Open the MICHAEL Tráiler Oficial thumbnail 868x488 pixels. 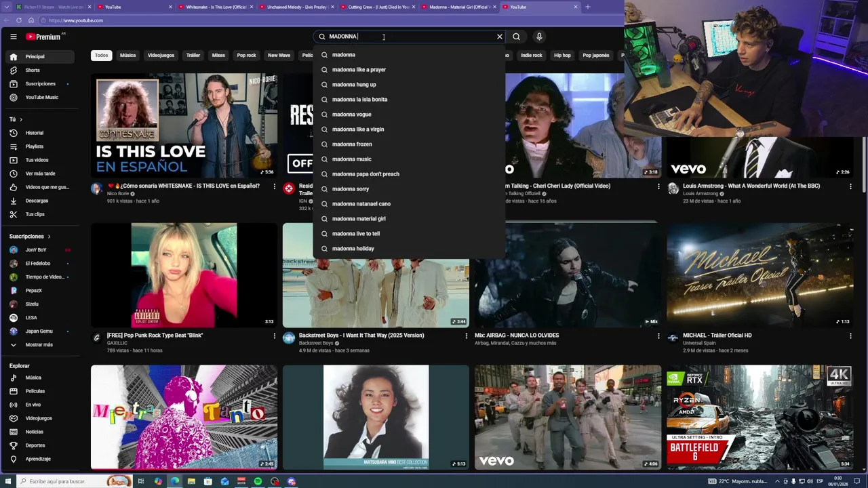click(x=760, y=275)
